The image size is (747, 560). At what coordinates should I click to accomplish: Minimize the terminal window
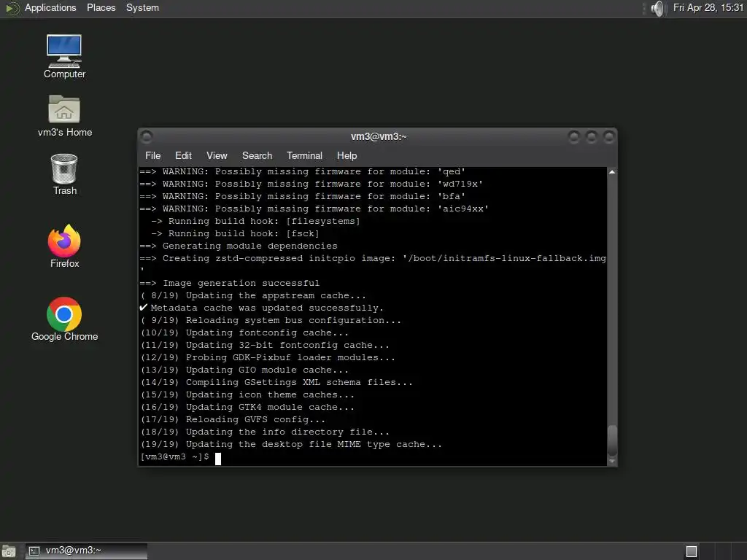pos(574,137)
